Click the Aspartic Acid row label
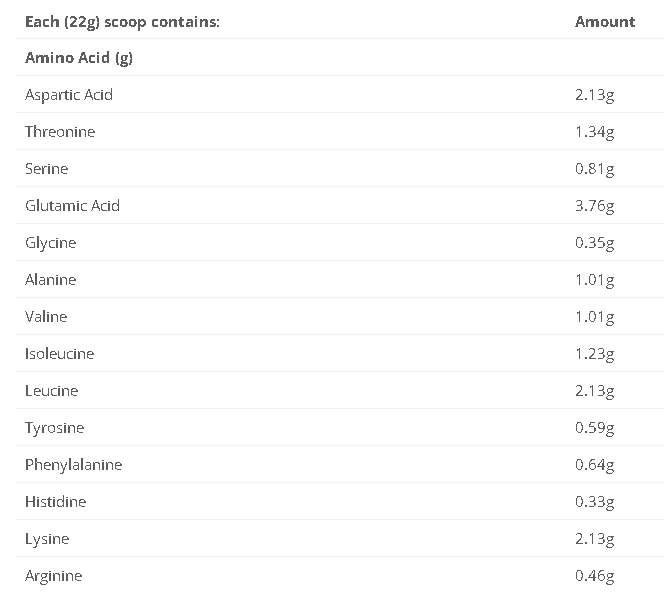This screenshot has height=593, width=664. tap(69, 95)
